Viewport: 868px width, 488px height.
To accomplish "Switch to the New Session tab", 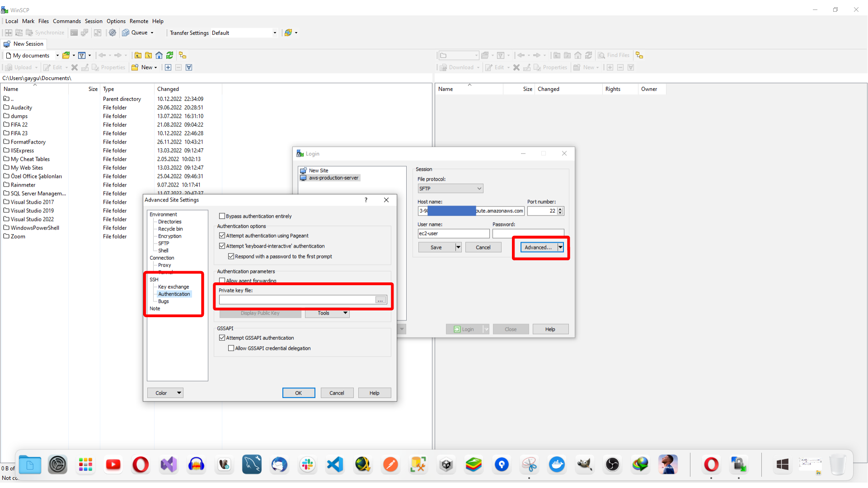I will pyautogui.click(x=23, y=44).
